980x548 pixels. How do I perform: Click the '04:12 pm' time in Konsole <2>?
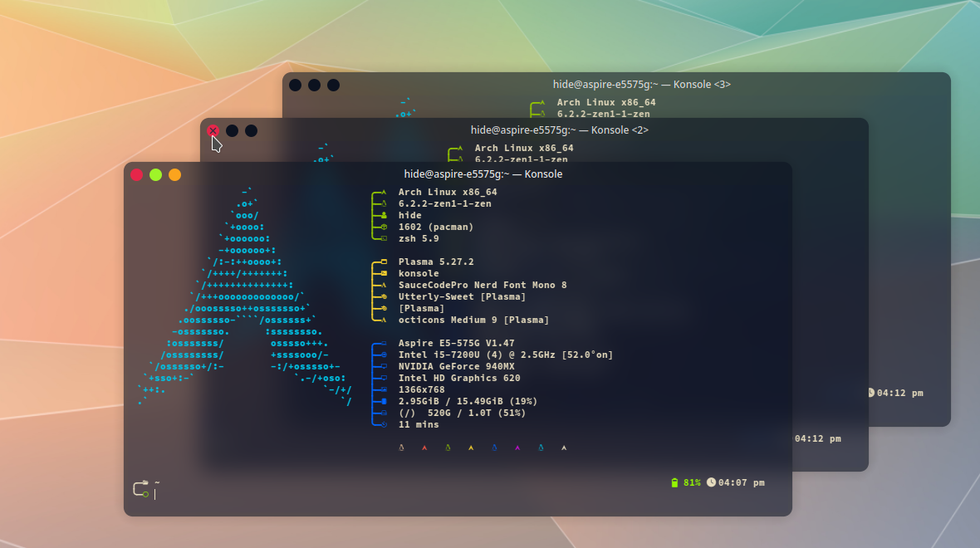(x=817, y=438)
